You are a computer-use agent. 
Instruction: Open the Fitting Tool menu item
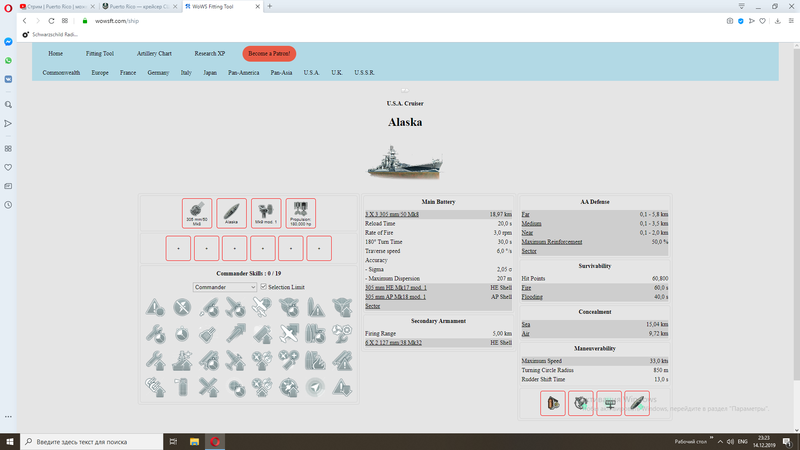(99, 54)
